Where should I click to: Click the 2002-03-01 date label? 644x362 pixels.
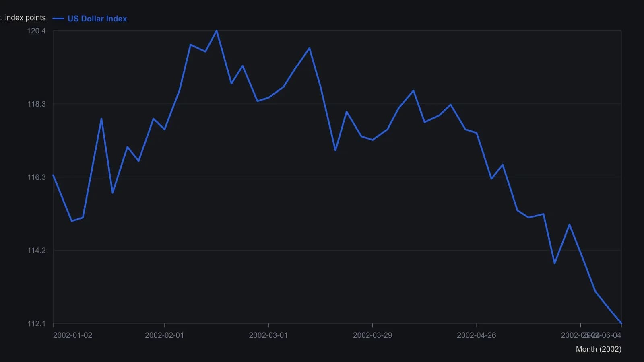coord(268,335)
